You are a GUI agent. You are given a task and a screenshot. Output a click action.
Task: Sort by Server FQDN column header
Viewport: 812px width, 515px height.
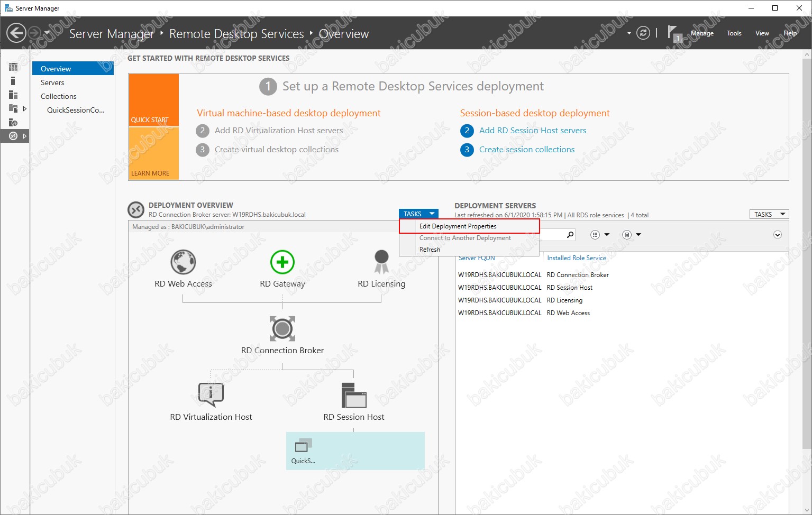click(477, 258)
